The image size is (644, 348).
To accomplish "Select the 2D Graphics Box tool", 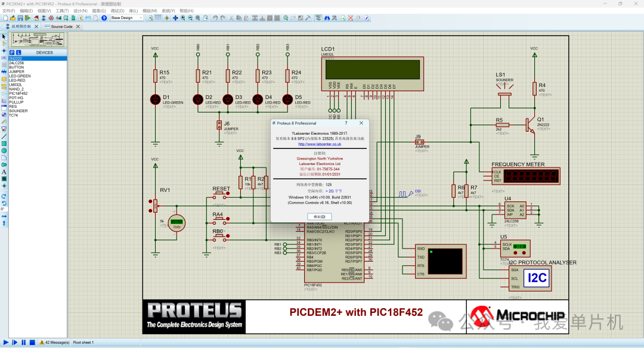I will 4,143.
